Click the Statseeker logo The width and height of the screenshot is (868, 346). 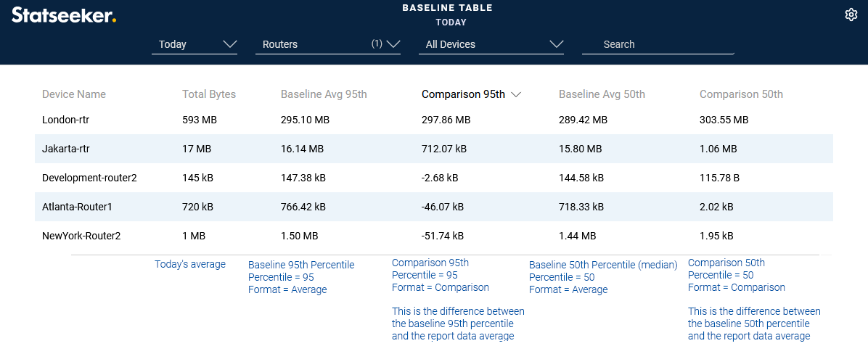point(64,15)
